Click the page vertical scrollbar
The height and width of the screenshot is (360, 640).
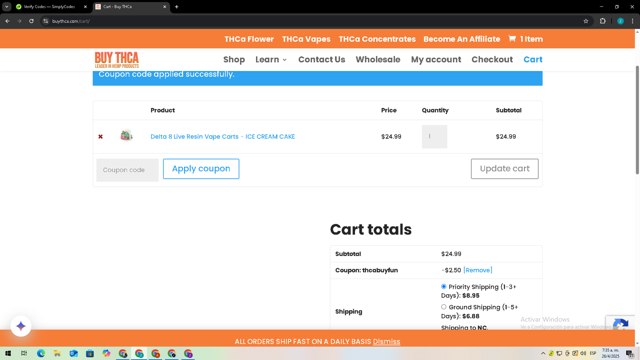(637, 120)
